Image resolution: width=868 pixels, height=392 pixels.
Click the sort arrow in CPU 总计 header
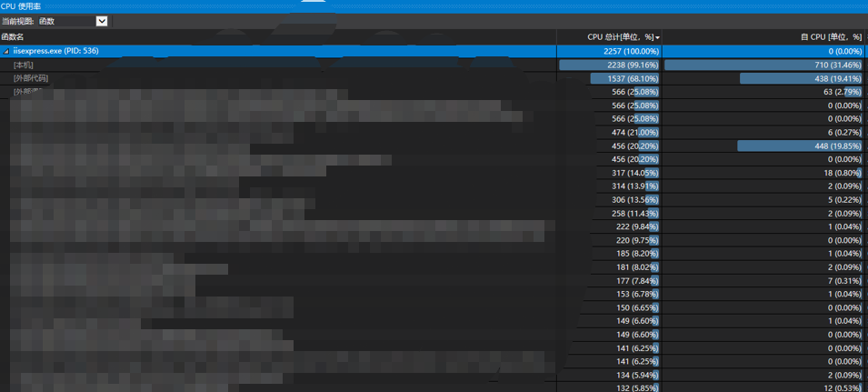click(657, 37)
